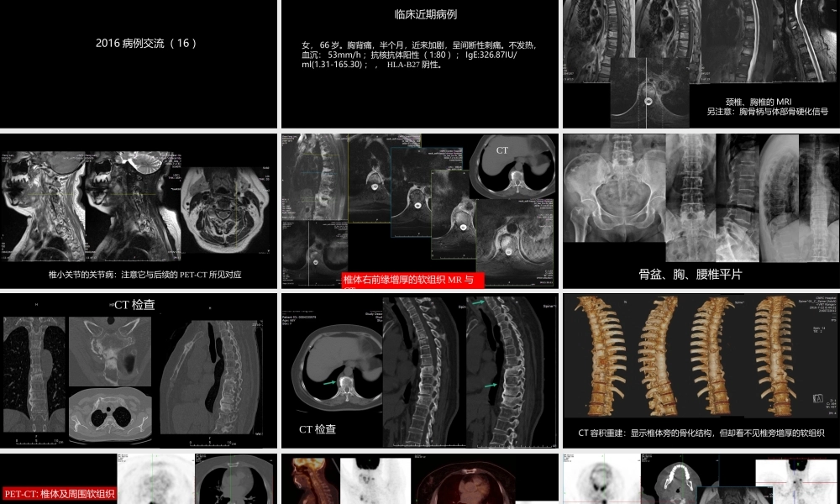Select the 'CT 检查' slide with lung images
Image resolution: width=840 pixels, height=504 pixels.
click(139, 370)
